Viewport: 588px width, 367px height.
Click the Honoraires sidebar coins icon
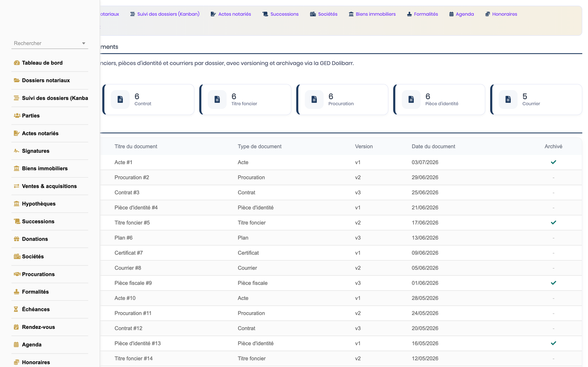pos(17,362)
